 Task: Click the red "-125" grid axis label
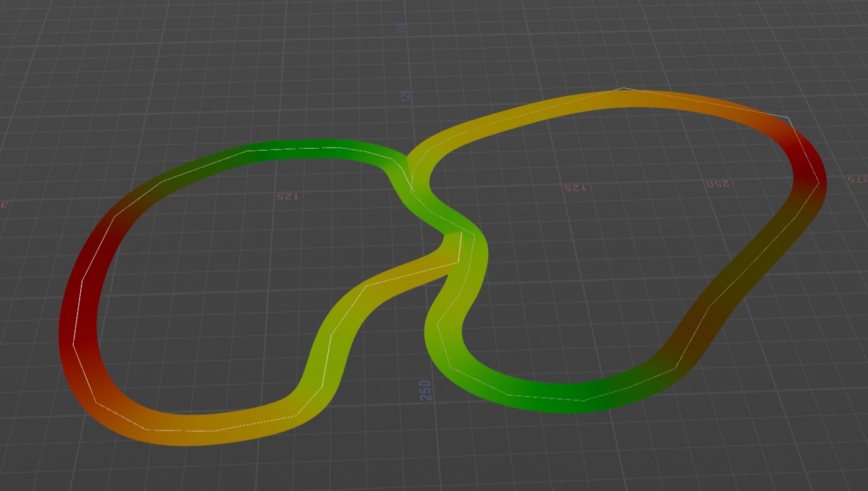pyautogui.click(x=579, y=188)
